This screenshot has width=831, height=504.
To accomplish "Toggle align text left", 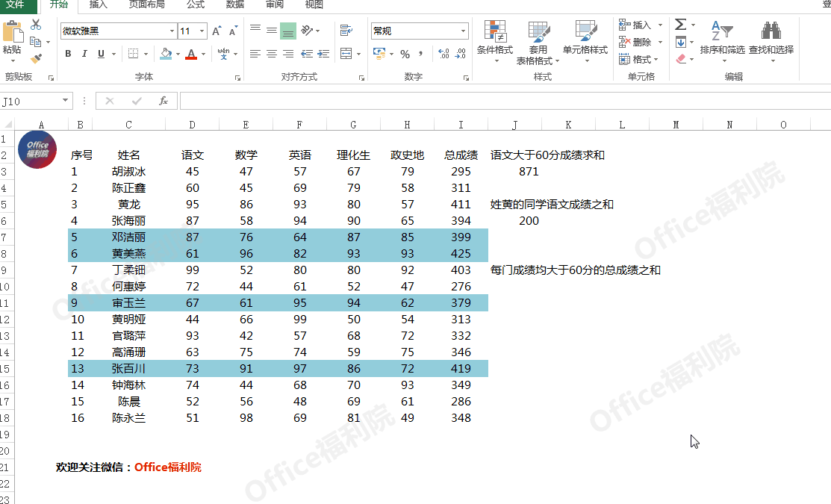I will tap(255, 54).
